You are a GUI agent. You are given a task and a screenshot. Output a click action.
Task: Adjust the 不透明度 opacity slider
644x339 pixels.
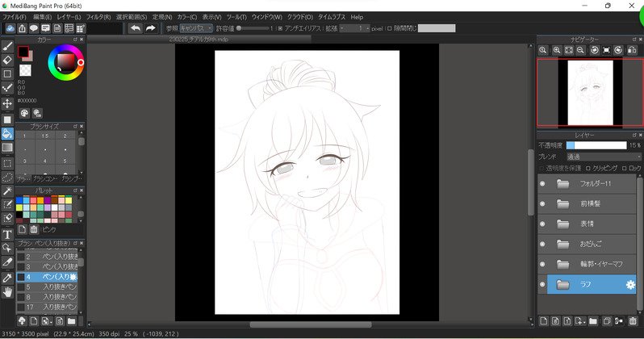click(596, 145)
